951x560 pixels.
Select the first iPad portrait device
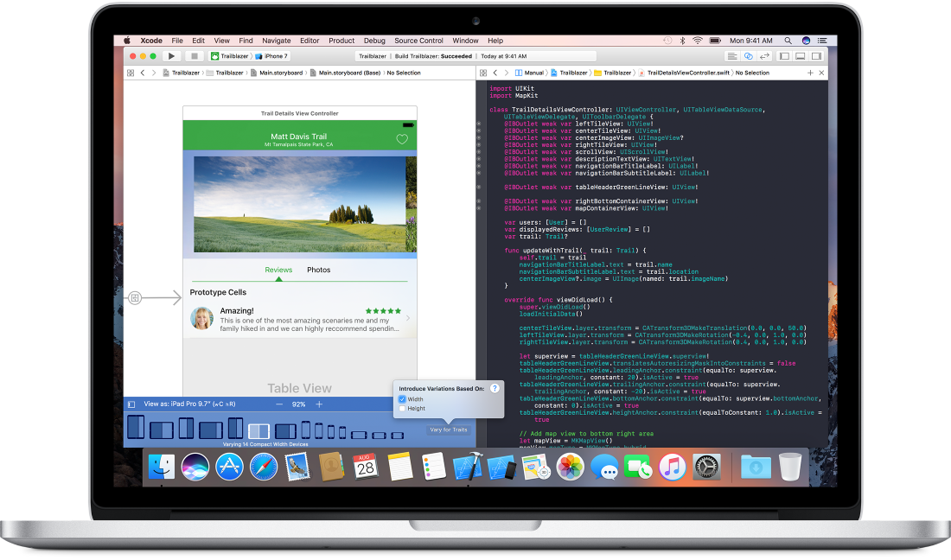tap(136, 427)
